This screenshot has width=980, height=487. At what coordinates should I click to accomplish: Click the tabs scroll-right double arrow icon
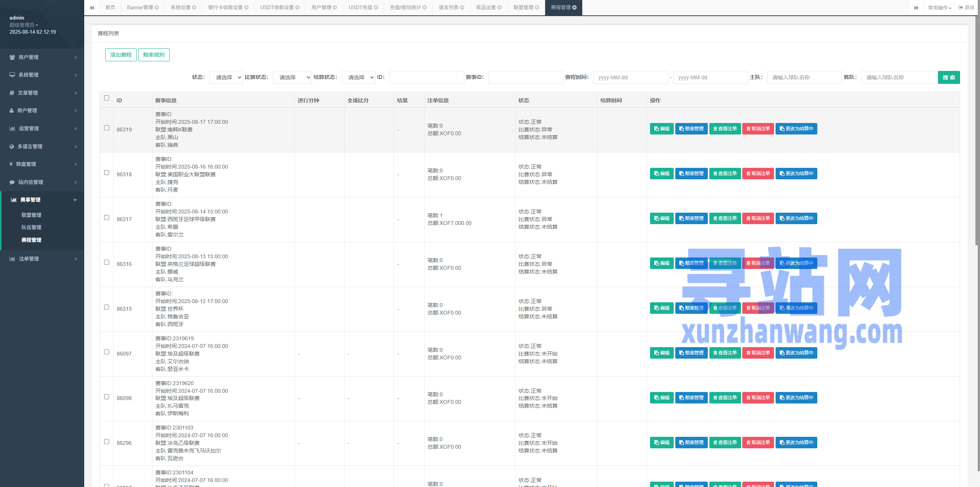(x=916, y=8)
